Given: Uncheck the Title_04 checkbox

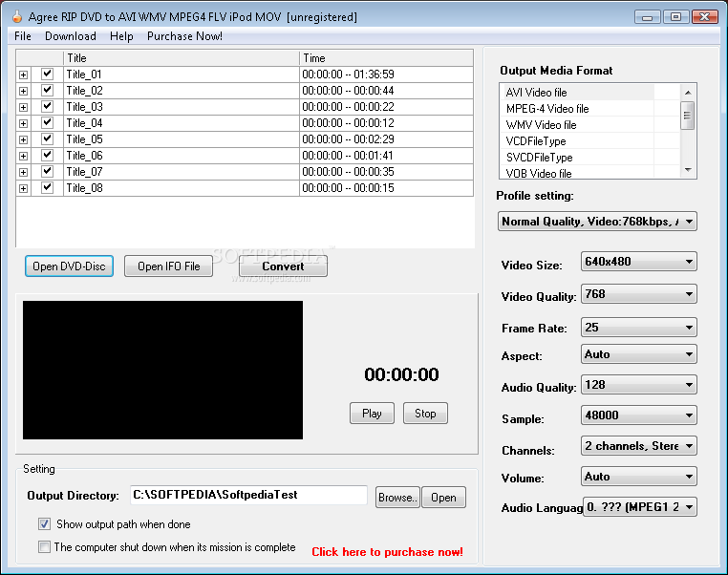Looking at the screenshot, I should [47, 122].
